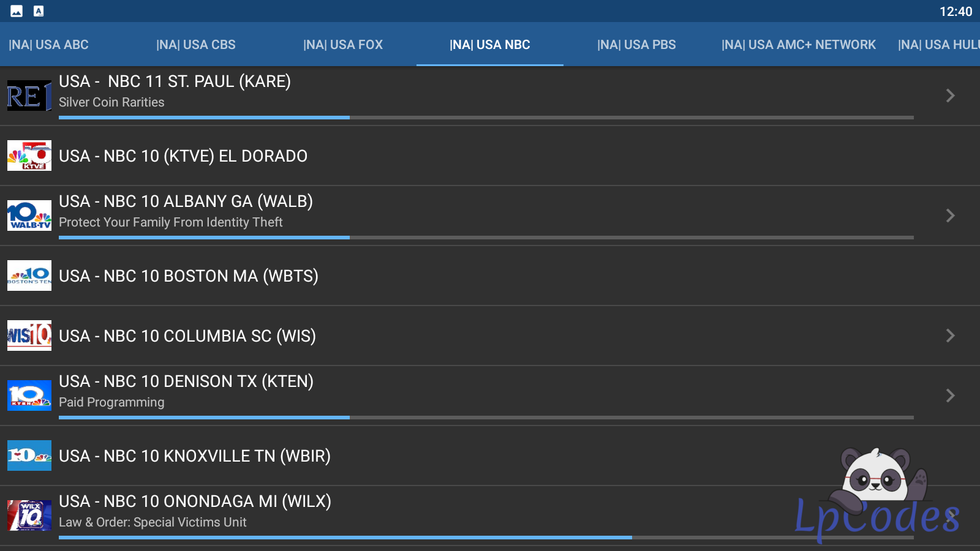
Task: Click the KTVE El Dorado channel logo
Action: pyautogui.click(x=29, y=156)
